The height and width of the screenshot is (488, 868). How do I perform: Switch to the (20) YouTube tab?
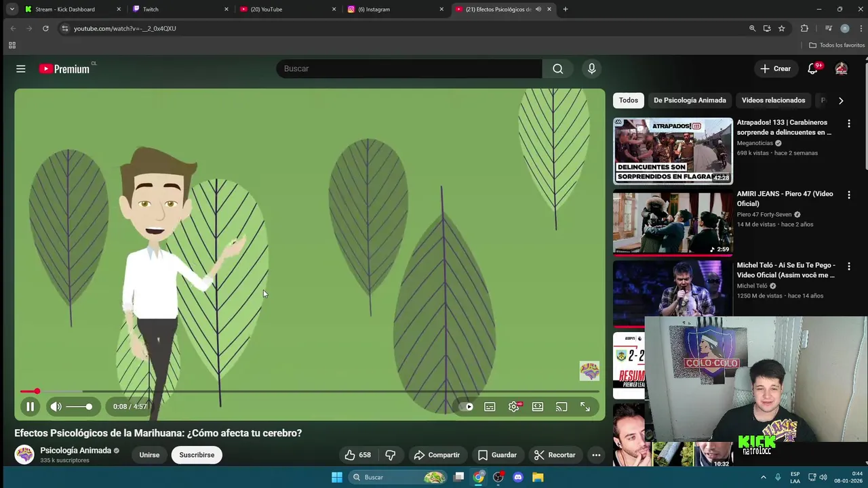click(x=288, y=9)
